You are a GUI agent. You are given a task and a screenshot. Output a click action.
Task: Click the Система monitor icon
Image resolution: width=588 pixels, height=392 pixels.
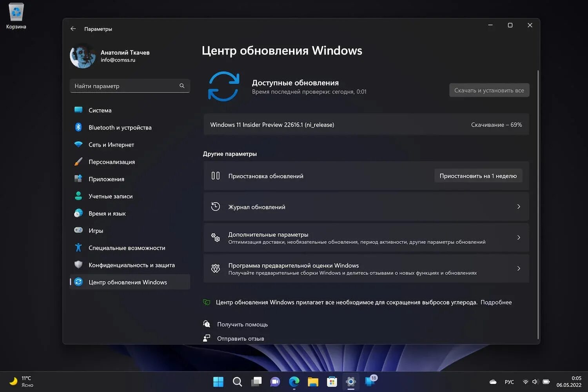(78, 110)
